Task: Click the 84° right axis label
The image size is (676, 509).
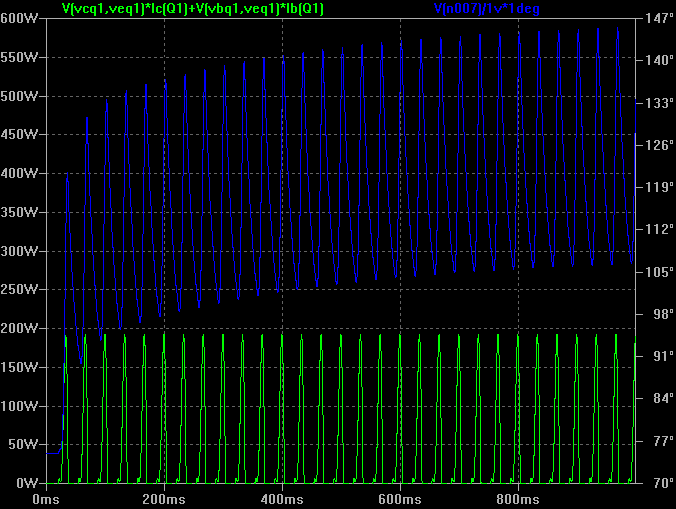Action: (663, 398)
